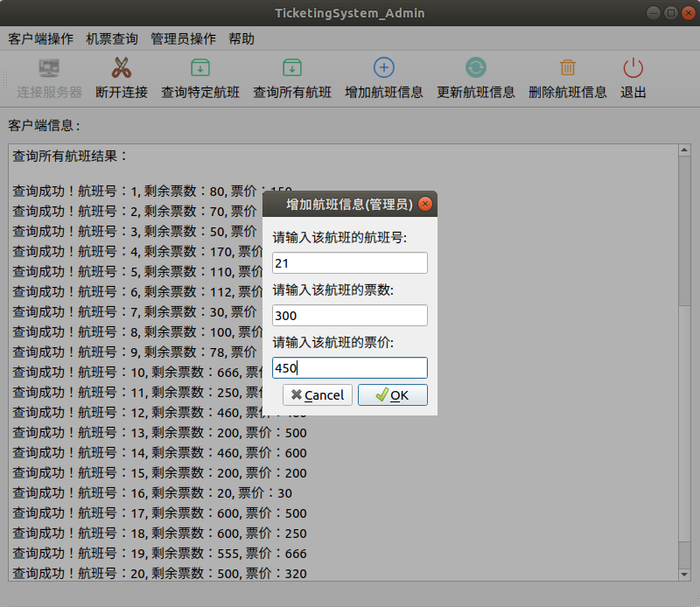The width and height of the screenshot is (700, 607).
Task: Click the 请输入该航班的票价 label
Action: point(333,342)
